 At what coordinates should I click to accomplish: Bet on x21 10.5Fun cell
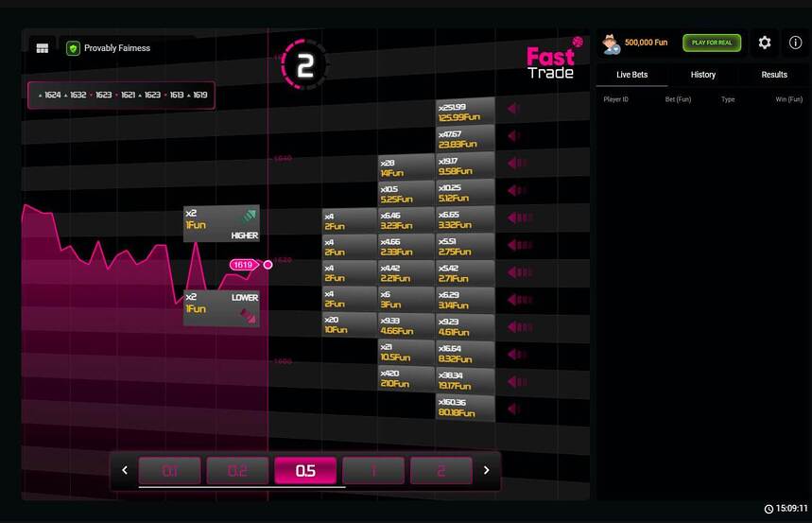click(x=406, y=352)
